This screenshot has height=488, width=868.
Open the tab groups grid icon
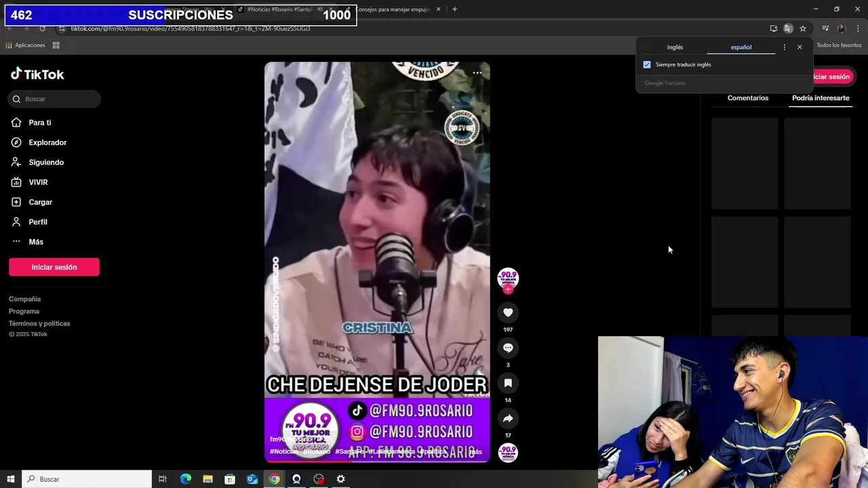coord(56,45)
